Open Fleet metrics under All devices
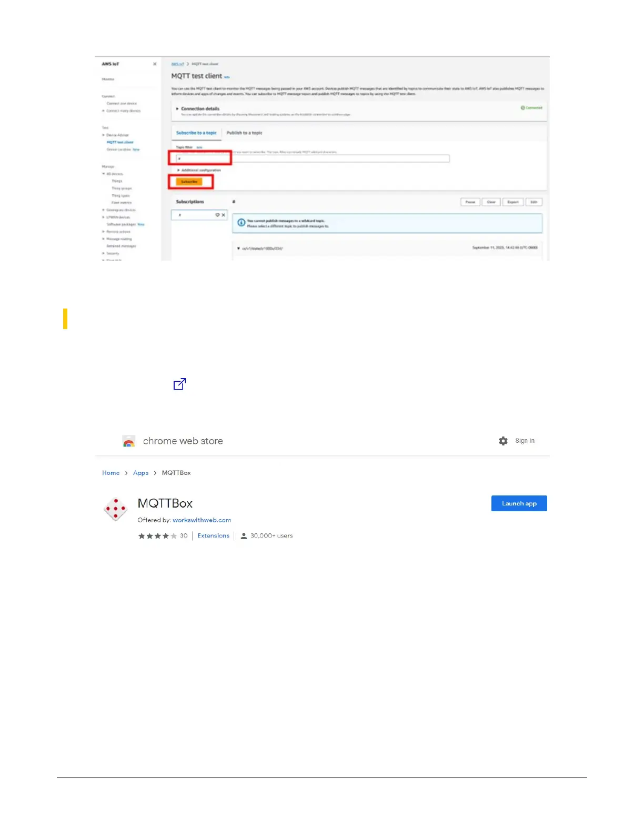Image resolution: width=644 pixels, height=834 pixels. pyautogui.click(x=122, y=203)
